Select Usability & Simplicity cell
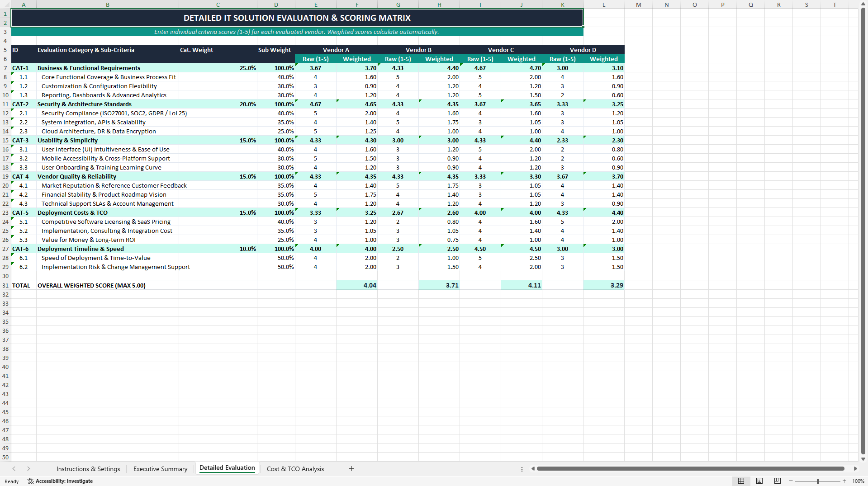Image resolution: width=868 pixels, height=486 pixels. [x=108, y=140]
